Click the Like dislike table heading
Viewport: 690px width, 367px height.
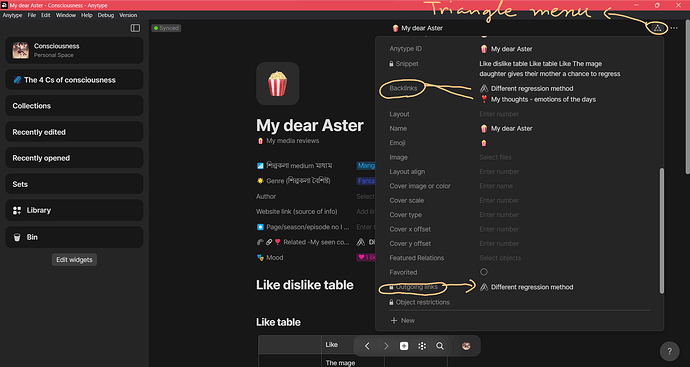point(305,285)
